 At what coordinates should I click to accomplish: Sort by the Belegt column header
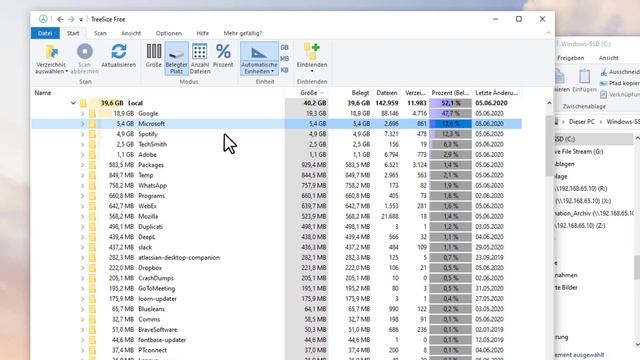coord(350,93)
